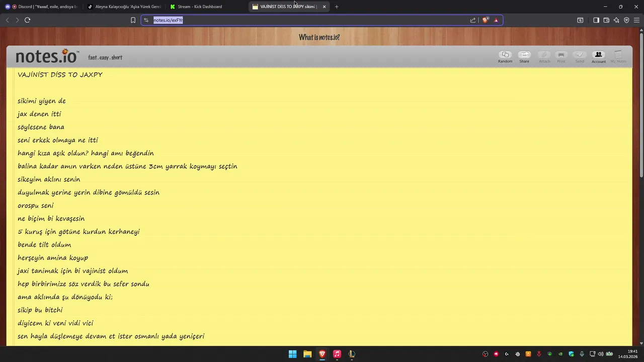The image size is (644, 362).
Task: Click the NVIDIA tray icon
Action: 560,354
